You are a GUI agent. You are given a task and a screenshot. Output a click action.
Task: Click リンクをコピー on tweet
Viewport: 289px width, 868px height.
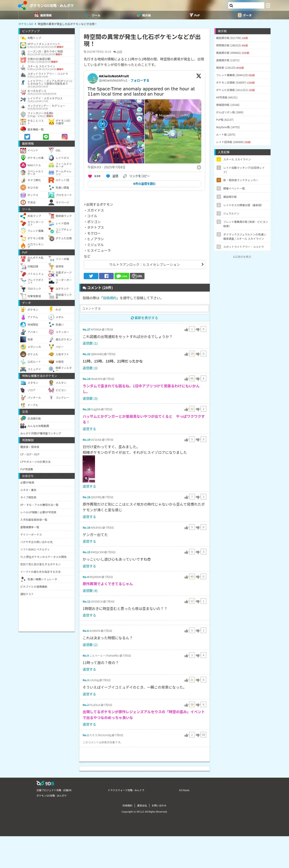click(x=137, y=176)
